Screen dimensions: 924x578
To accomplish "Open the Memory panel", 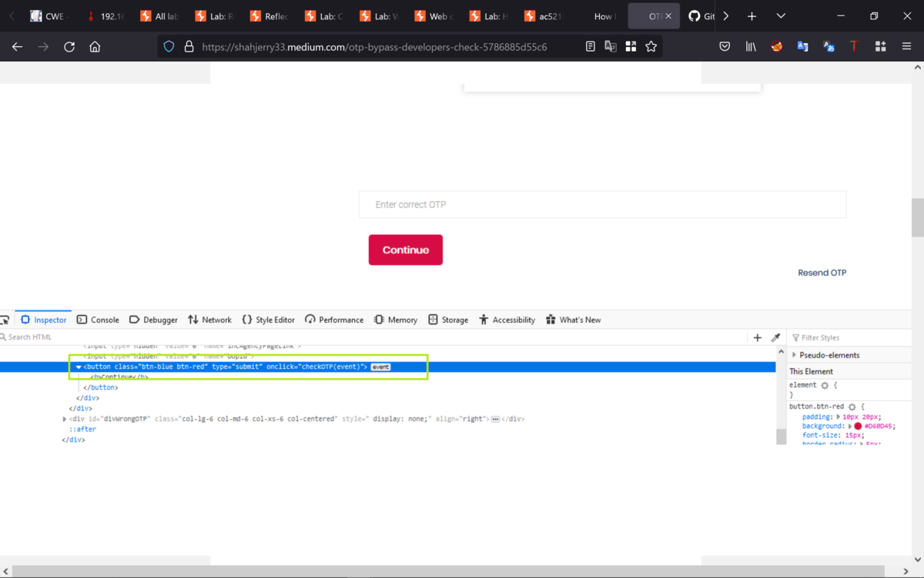I will 396,320.
